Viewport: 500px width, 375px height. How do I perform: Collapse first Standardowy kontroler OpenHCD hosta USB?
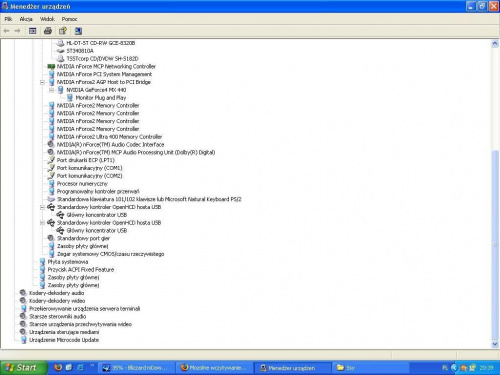click(x=42, y=207)
